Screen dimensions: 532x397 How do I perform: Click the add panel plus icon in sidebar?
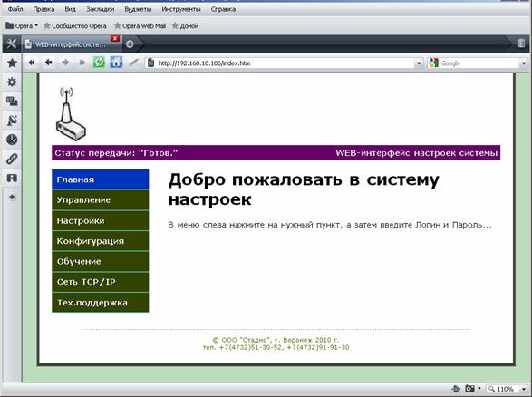pyautogui.click(x=12, y=197)
